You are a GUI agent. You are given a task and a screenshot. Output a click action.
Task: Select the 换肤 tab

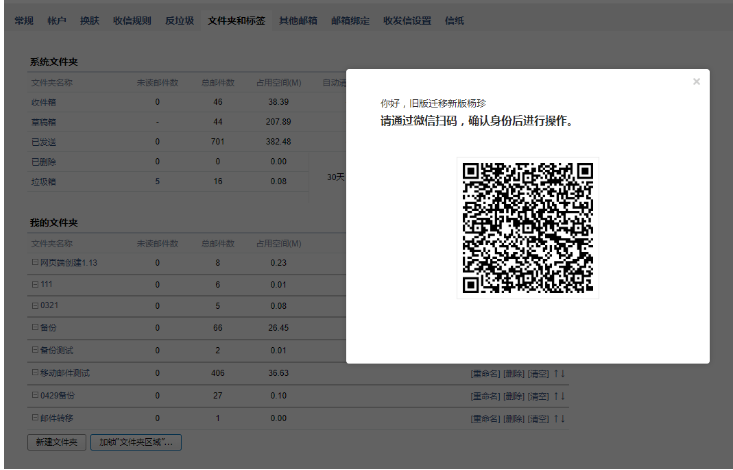(90, 20)
